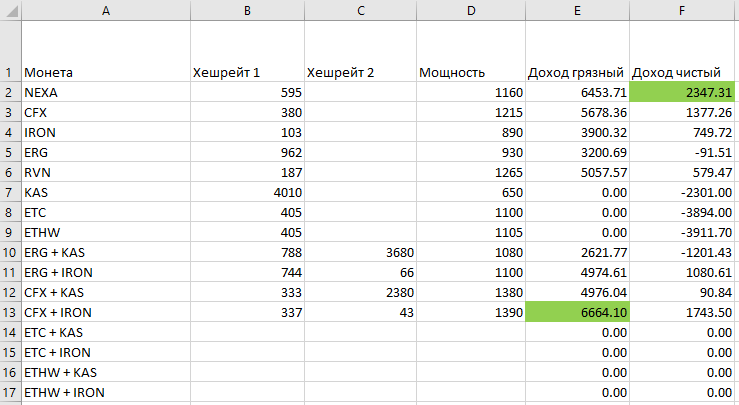Viewport: 739px width, 405px height.
Task: Select the CFX + KAS cell
Action: click(x=106, y=292)
